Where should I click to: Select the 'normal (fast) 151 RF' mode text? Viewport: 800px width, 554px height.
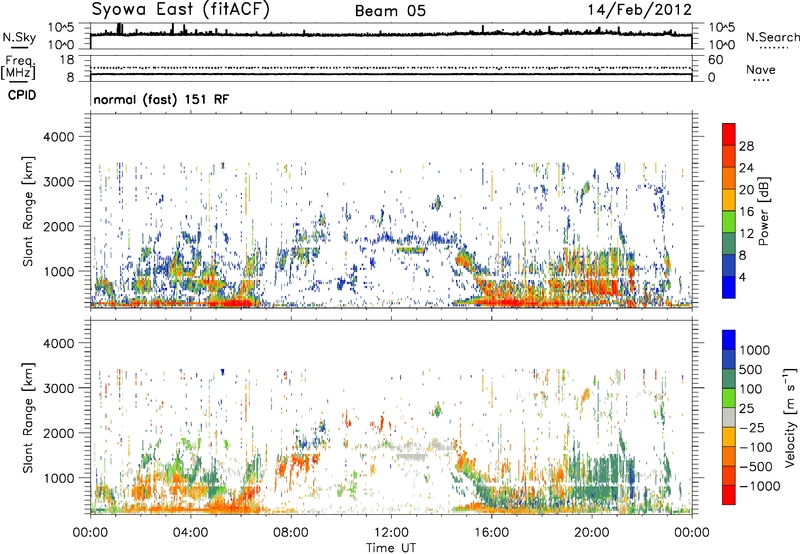click(x=161, y=99)
